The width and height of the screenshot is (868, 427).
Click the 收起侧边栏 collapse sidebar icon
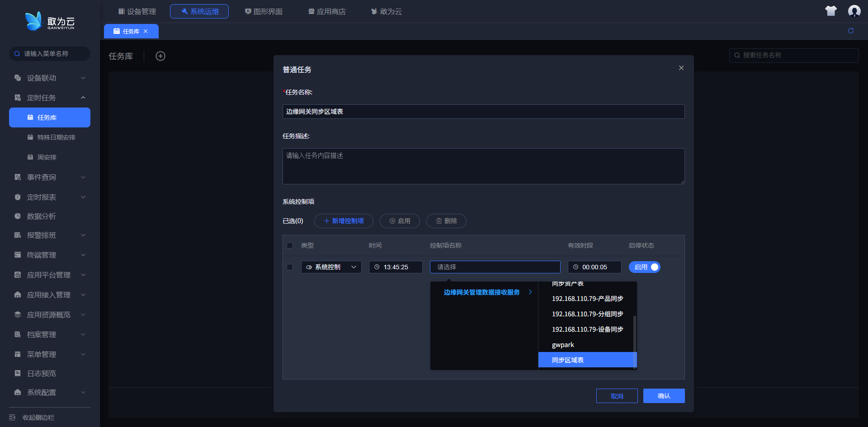(x=12, y=418)
